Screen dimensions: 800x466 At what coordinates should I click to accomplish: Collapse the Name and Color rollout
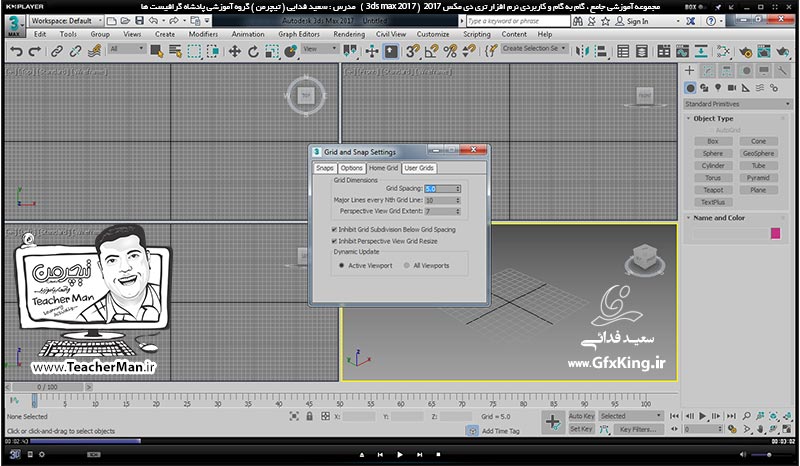688,218
